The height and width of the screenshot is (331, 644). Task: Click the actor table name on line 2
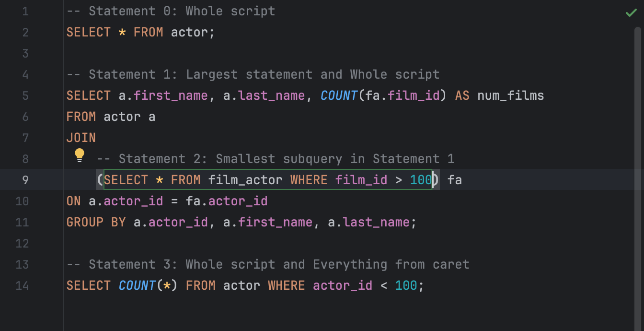click(x=191, y=32)
